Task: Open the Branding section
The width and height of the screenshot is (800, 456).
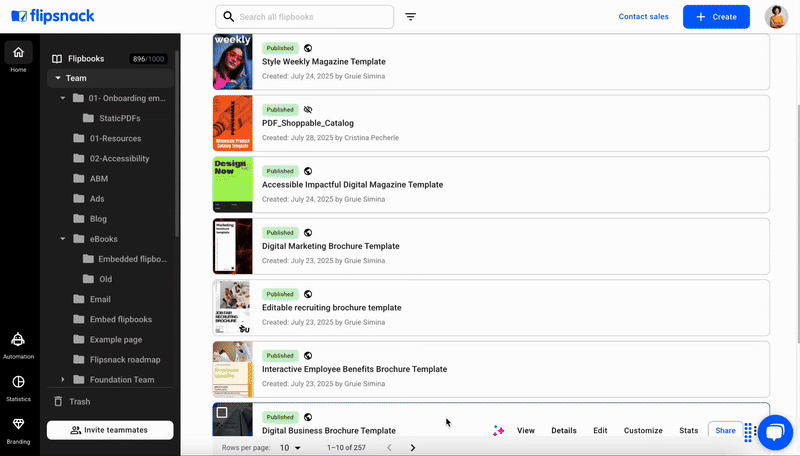Action: (x=18, y=425)
